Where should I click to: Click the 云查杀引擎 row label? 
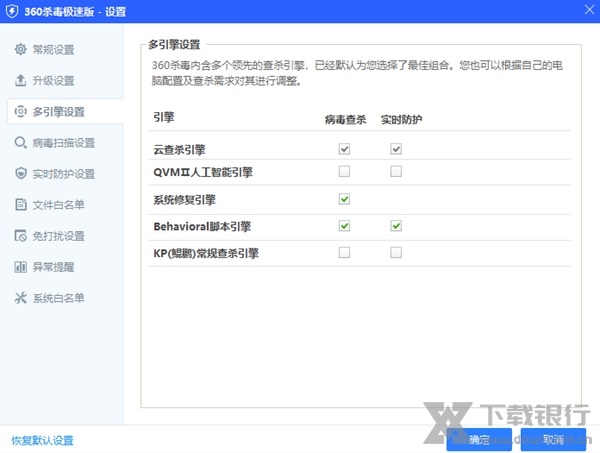(179, 149)
